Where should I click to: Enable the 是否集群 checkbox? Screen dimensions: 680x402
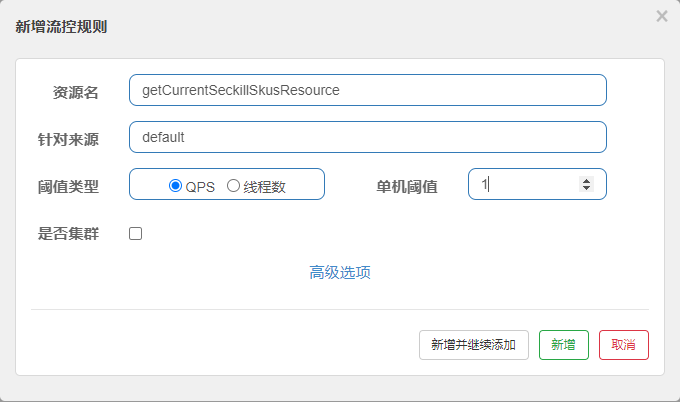click(135, 234)
